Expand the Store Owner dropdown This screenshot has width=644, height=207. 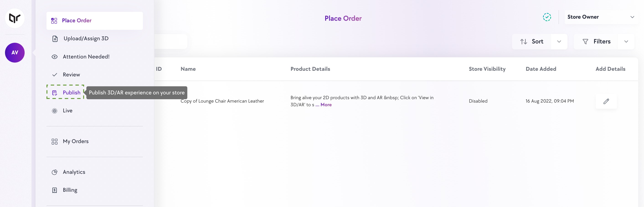pos(632,17)
